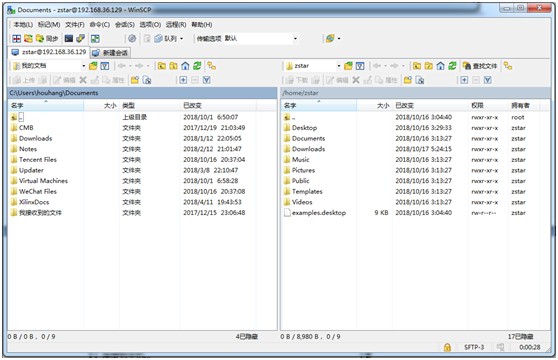Click the remote panel select-filter icon after minus

tap(488, 80)
